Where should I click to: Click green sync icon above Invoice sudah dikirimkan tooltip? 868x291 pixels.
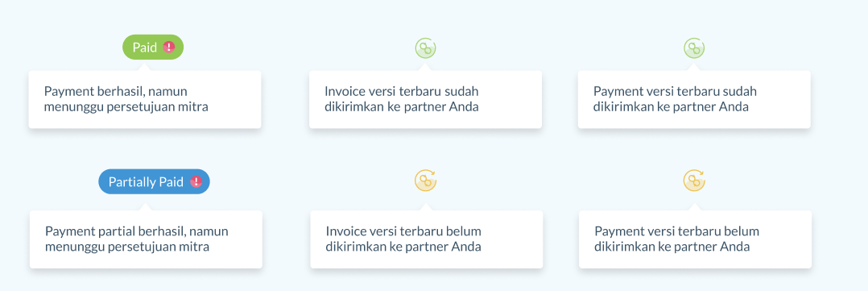pos(426,48)
